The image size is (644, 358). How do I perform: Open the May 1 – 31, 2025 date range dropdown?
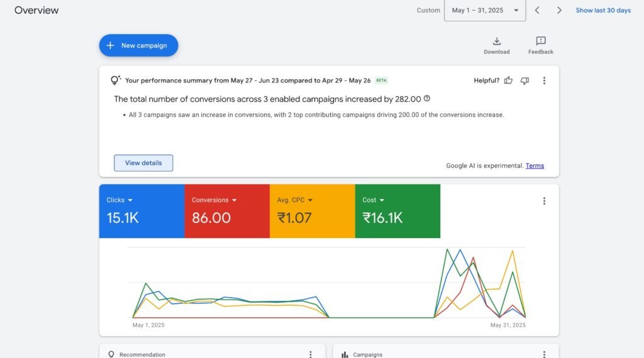click(485, 10)
